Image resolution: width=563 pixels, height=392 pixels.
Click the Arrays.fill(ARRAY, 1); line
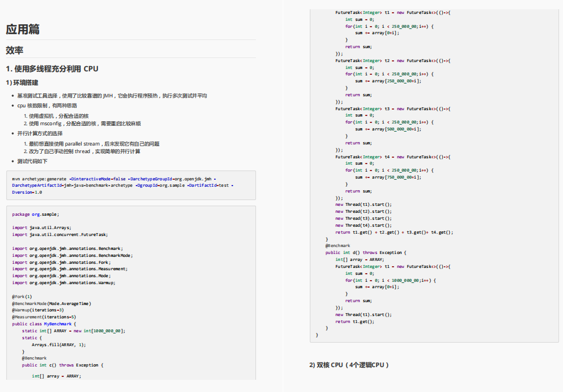(x=59, y=344)
